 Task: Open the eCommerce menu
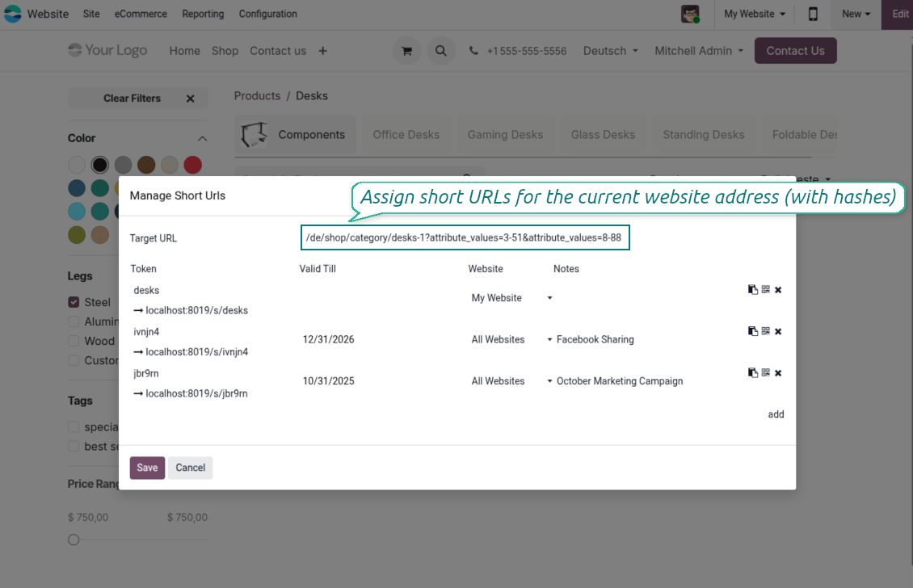tap(141, 14)
